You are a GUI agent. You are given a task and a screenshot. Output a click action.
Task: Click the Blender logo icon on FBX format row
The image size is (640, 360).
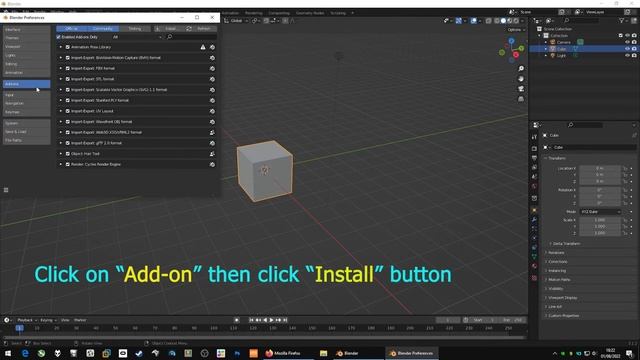[212, 68]
